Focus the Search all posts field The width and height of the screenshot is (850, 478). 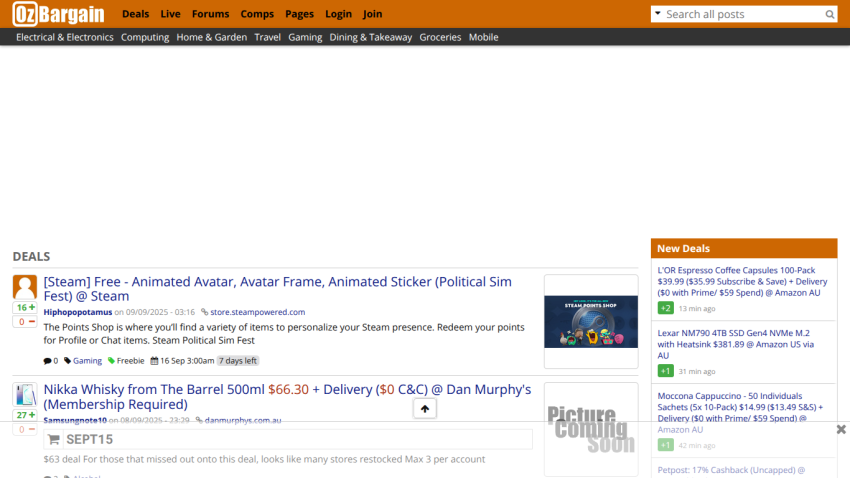tap(743, 15)
